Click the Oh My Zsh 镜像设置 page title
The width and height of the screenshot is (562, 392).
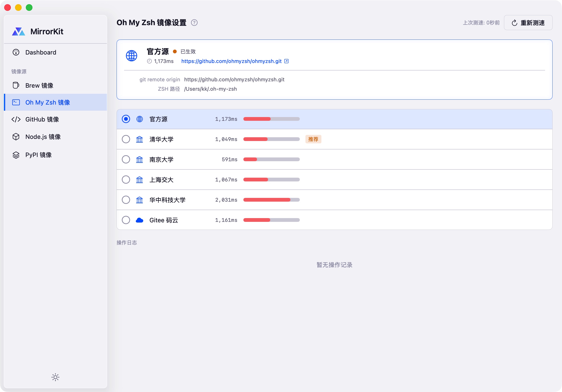coord(152,23)
